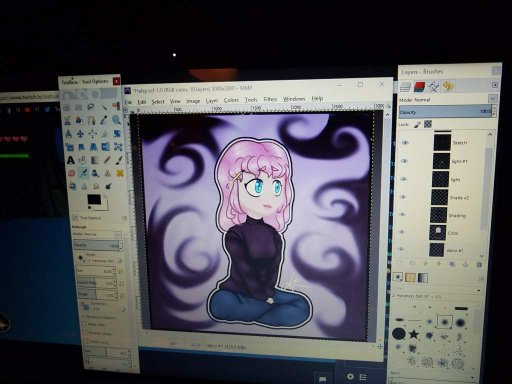Open the Filters menu
Image resolution: width=512 pixels, height=384 pixels.
[270, 99]
